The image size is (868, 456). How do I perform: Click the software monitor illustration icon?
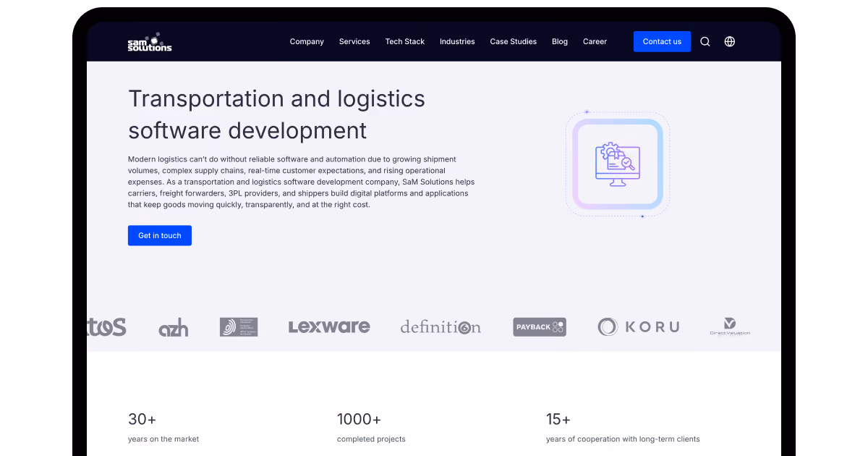point(618,165)
